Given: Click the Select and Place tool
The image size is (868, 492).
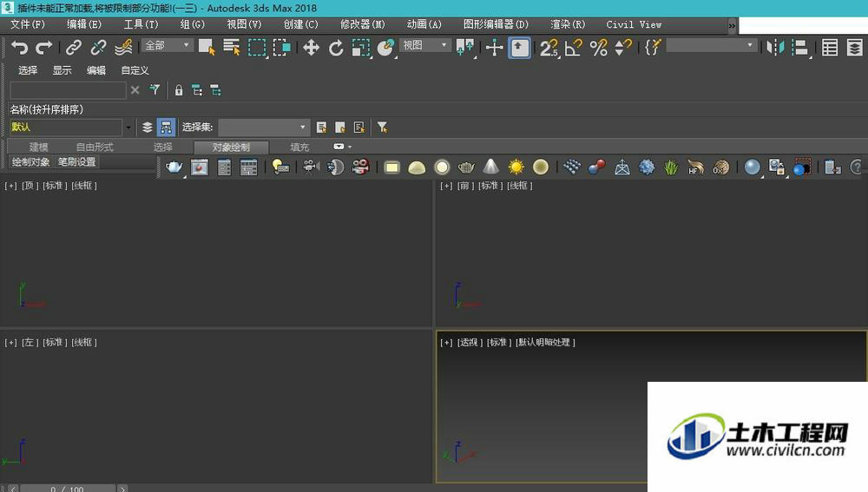Looking at the screenshot, I should pos(386,48).
